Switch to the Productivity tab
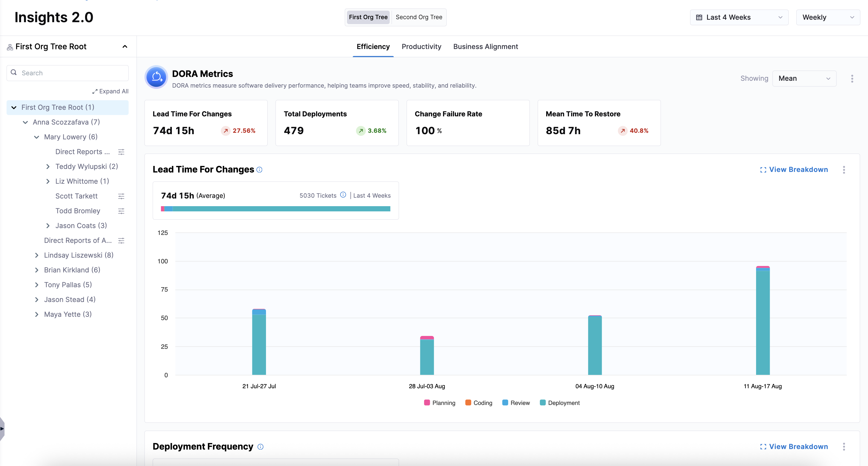 421,47
